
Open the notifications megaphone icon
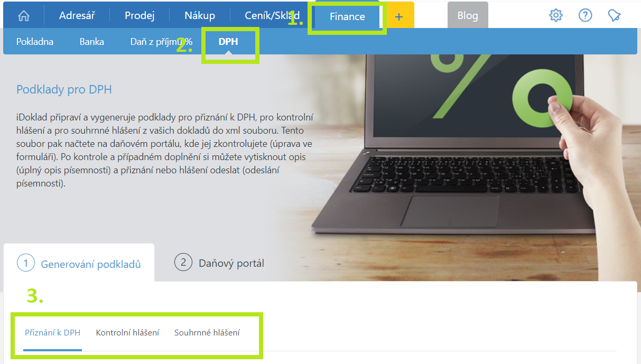pyautogui.click(x=614, y=15)
